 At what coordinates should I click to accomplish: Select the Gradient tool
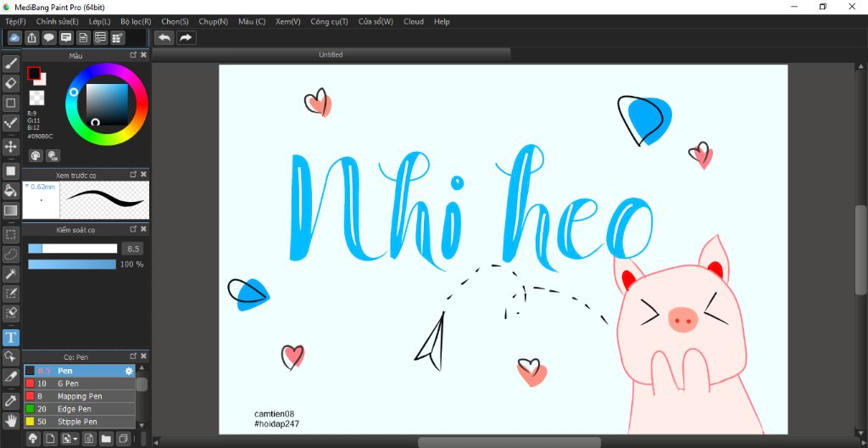point(10,210)
